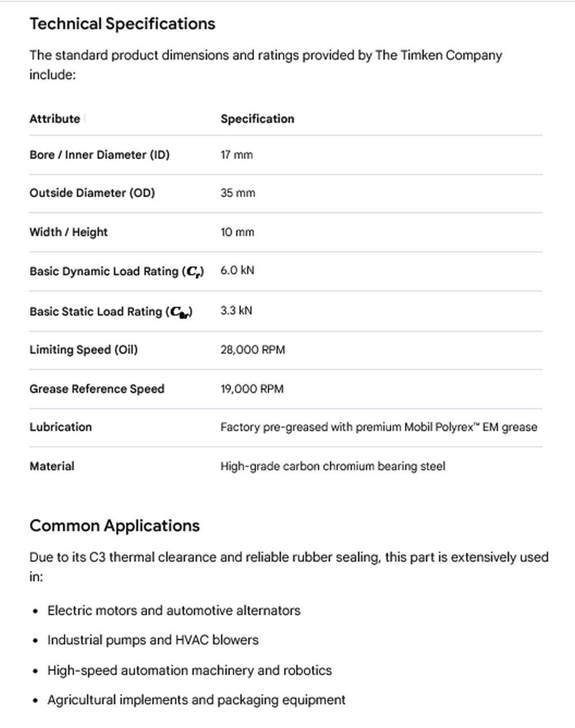The width and height of the screenshot is (575, 728).
Task: Click the Width / Height row label
Action: tap(68, 232)
